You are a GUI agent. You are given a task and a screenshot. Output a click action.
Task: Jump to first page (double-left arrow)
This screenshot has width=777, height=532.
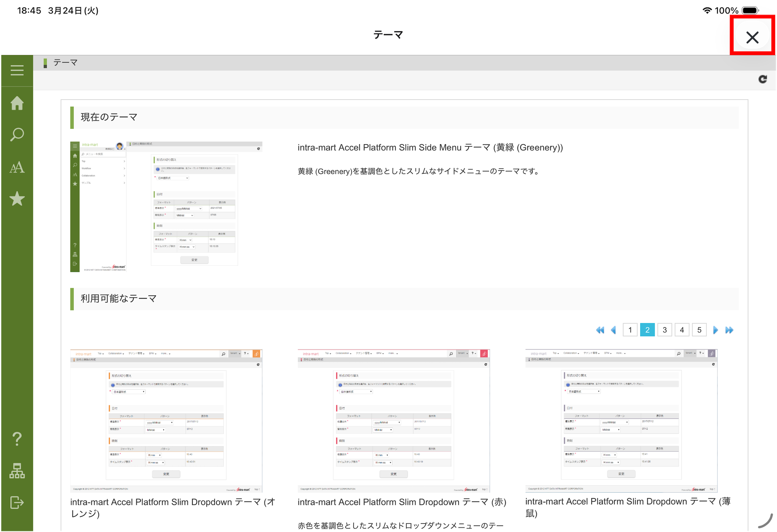[x=600, y=330]
